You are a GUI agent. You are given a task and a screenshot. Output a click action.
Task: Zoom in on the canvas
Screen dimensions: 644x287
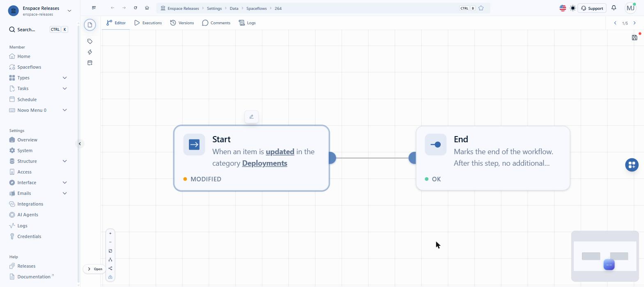(x=110, y=233)
